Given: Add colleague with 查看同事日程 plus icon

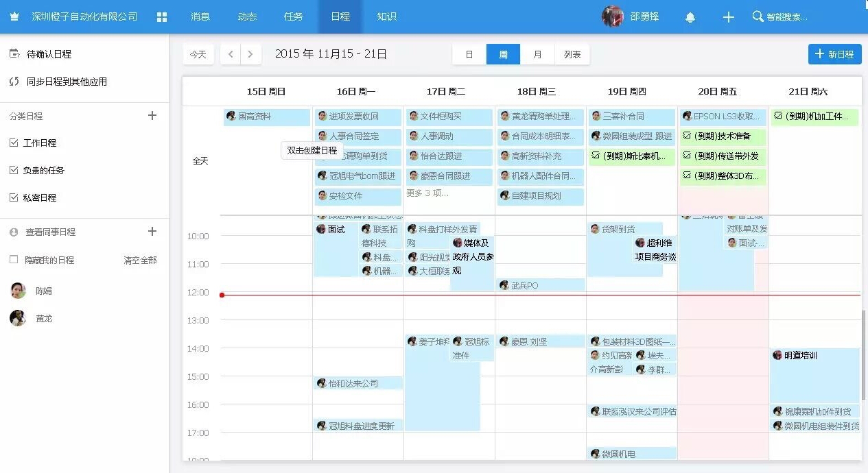Looking at the screenshot, I should 152,232.
